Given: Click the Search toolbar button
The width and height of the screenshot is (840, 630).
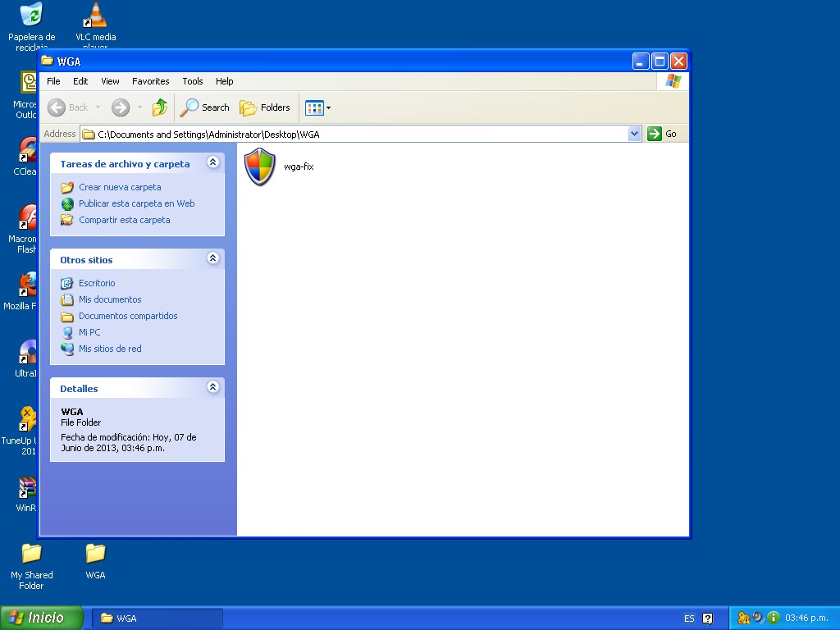Looking at the screenshot, I should point(203,107).
